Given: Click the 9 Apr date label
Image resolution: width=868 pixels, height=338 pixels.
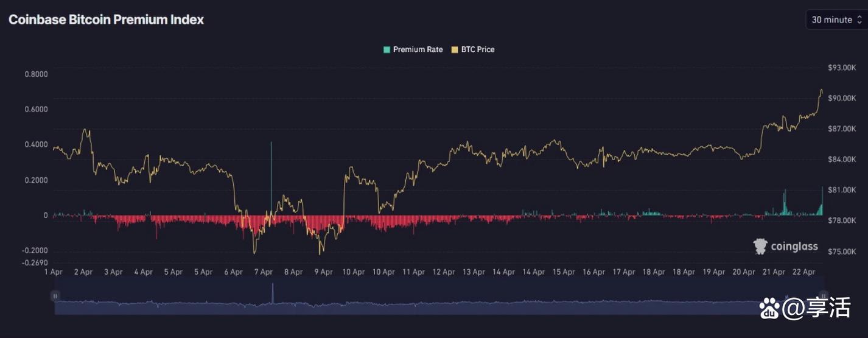Looking at the screenshot, I should coord(323,272).
